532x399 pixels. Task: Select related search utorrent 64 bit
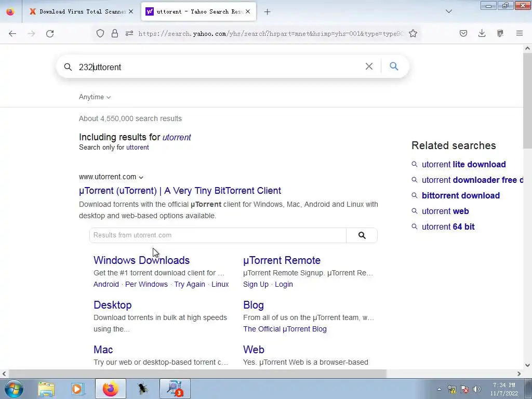coord(448,227)
